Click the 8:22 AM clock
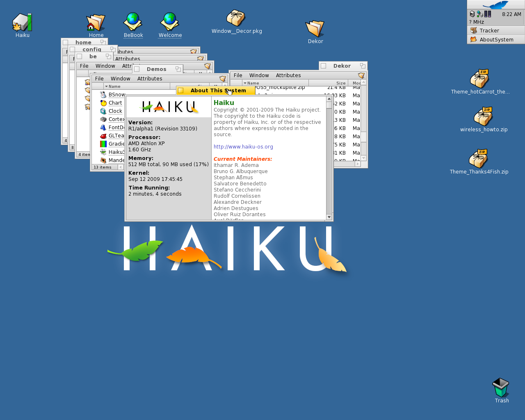The image size is (525, 420). pos(511,14)
